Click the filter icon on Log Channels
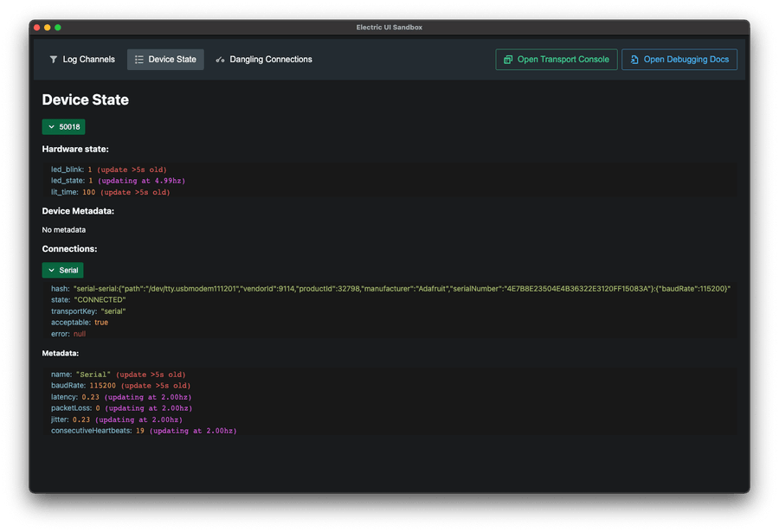Viewport: 779px width, 532px height. point(54,60)
